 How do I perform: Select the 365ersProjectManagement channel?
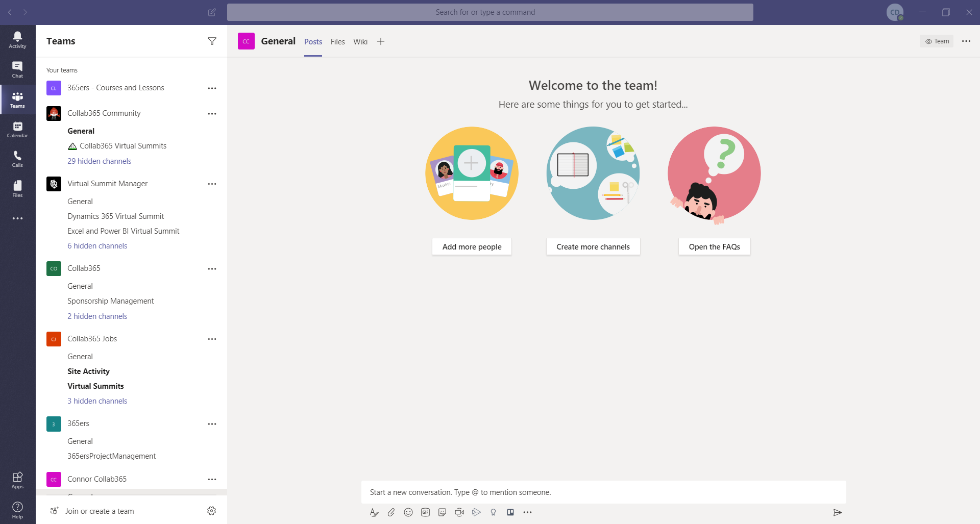111,456
